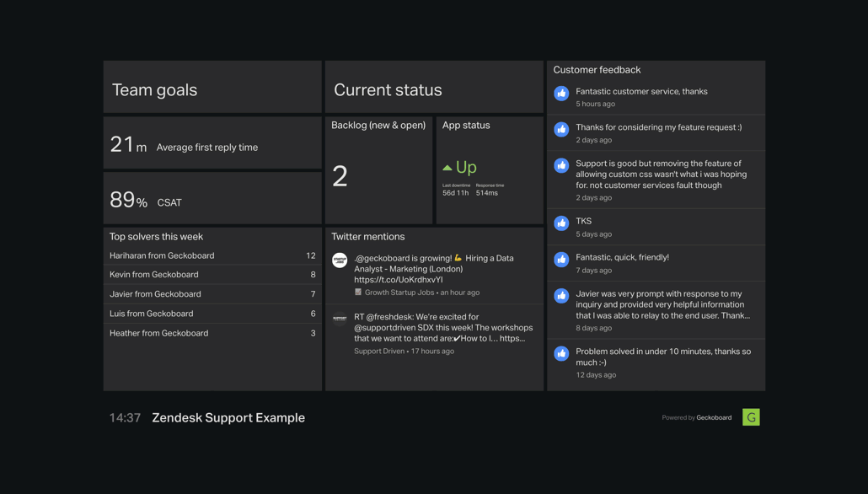Click thumbs-up icon beside "Fantastic customer service, thanks"

pos(561,93)
